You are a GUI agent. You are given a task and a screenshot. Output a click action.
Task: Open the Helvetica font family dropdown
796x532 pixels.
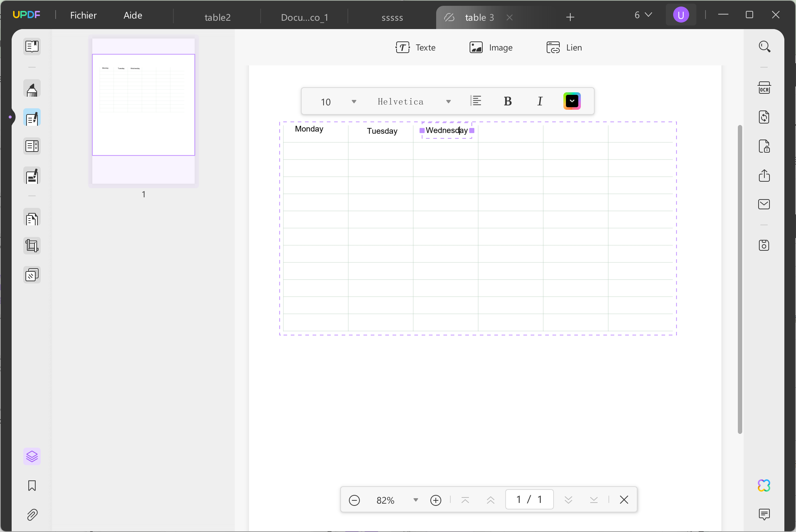click(449, 102)
